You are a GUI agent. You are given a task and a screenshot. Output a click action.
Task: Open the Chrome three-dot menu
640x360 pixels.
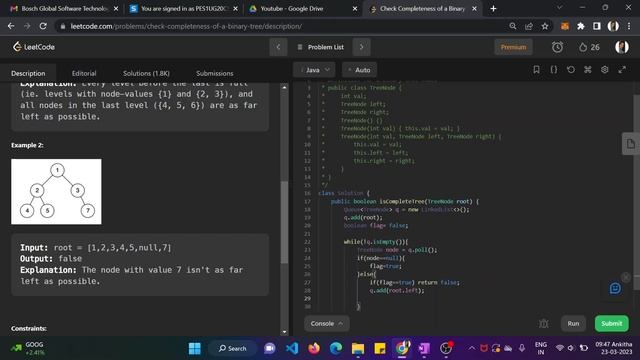click(629, 26)
